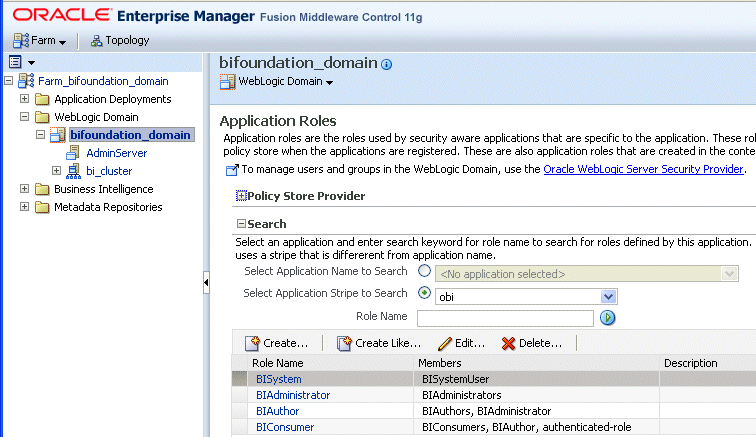Open the No application selected dropdown
The image size is (756, 437).
coord(587,273)
